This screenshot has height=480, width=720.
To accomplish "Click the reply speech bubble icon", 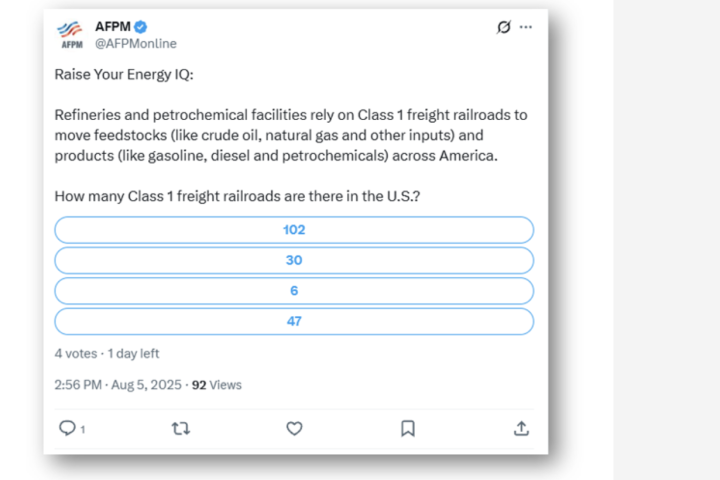I will tap(67, 428).
